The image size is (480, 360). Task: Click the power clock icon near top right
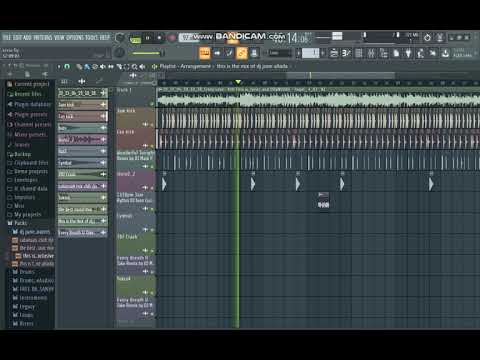click(x=427, y=38)
